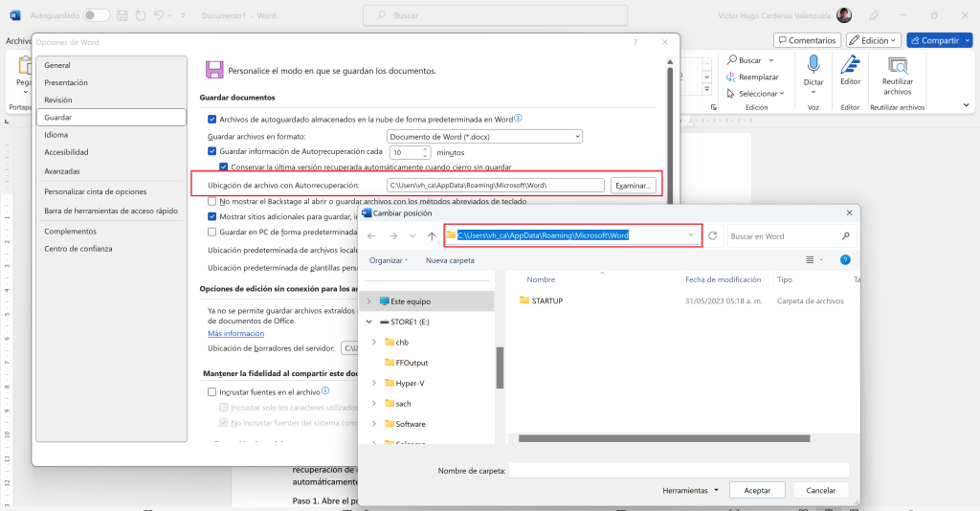
Task: Click the folder tree vertical scrollbar
Action: pos(500,367)
